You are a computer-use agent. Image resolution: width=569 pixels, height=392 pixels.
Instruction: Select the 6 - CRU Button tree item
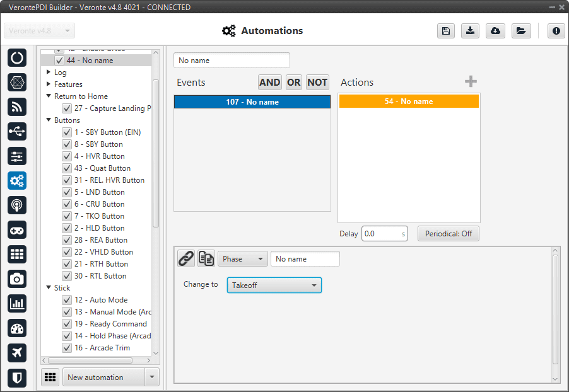(x=99, y=204)
